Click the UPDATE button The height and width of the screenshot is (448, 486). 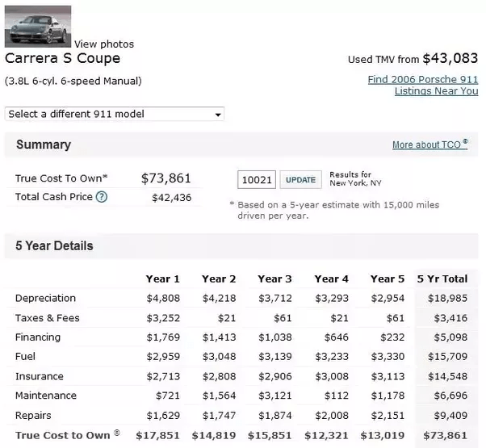click(x=300, y=180)
